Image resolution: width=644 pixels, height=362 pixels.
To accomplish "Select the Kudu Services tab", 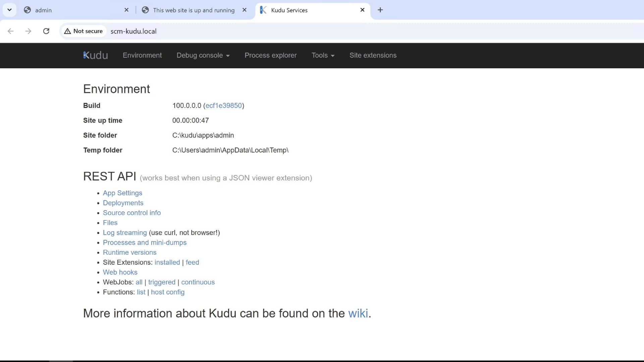I will click(x=312, y=10).
